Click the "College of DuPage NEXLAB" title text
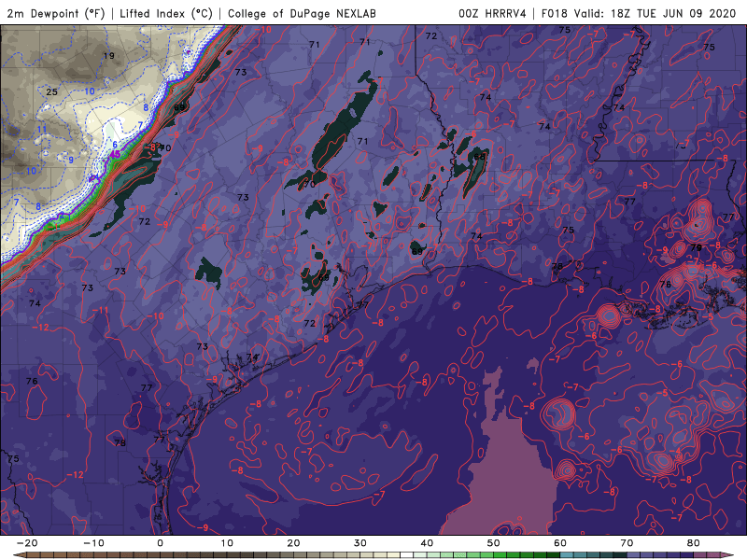The height and width of the screenshot is (560, 747). pos(302,13)
